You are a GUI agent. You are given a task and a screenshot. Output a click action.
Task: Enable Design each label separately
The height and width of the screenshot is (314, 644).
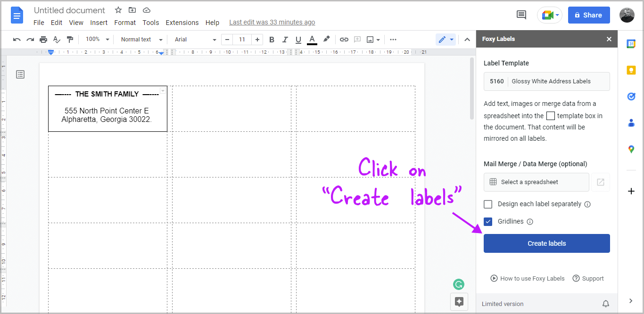coord(488,204)
